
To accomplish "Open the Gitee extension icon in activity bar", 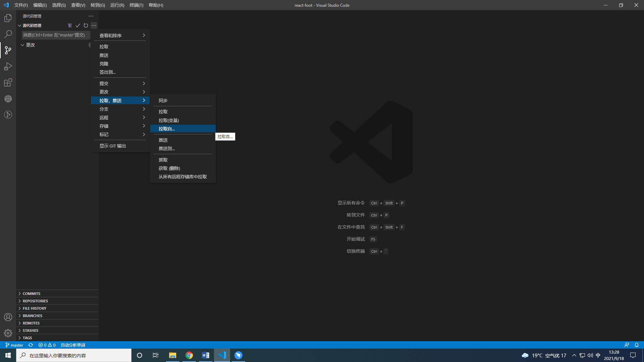I will 8,99.
